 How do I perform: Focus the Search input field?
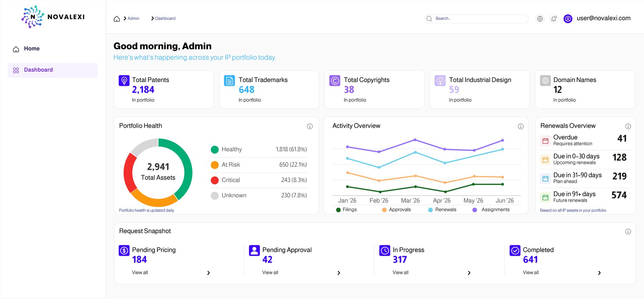(x=476, y=19)
